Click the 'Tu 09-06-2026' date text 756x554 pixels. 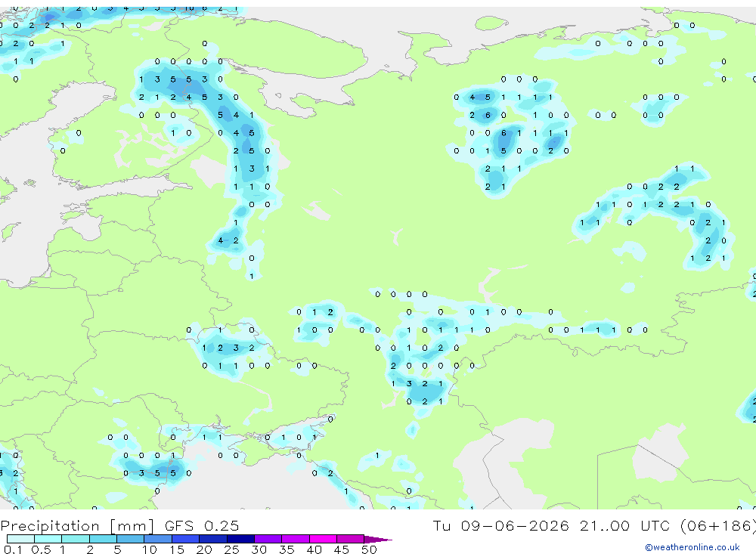[500, 525]
